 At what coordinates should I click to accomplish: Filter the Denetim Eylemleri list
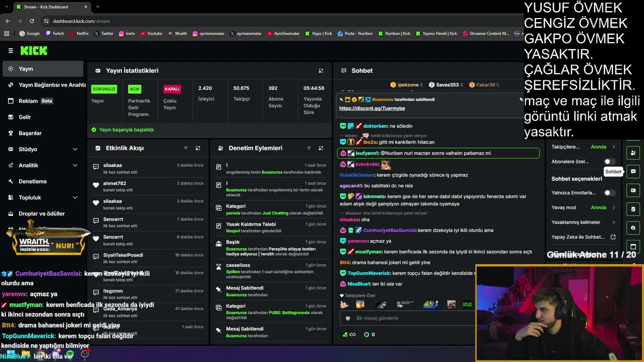pyautogui.click(x=309, y=148)
